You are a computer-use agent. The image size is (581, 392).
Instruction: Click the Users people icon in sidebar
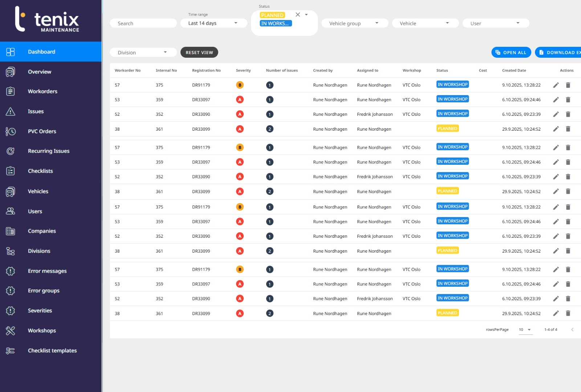tap(11, 211)
